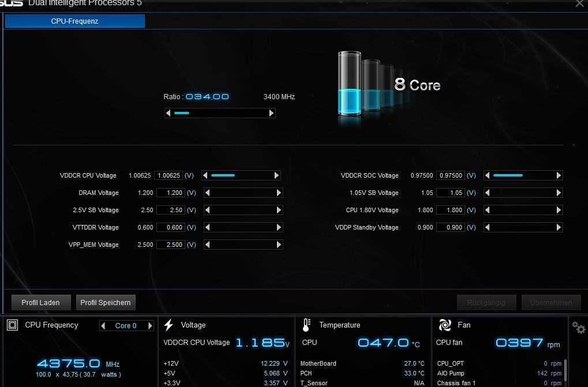The image size is (588, 387).
Task: Raise VDDCR CPU Voltage with right arrow
Action: [x=277, y=175]
